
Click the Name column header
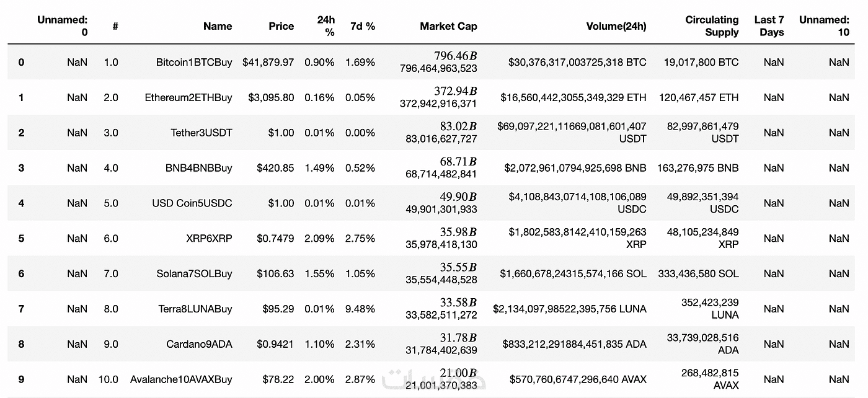click(x=217, y=26)
